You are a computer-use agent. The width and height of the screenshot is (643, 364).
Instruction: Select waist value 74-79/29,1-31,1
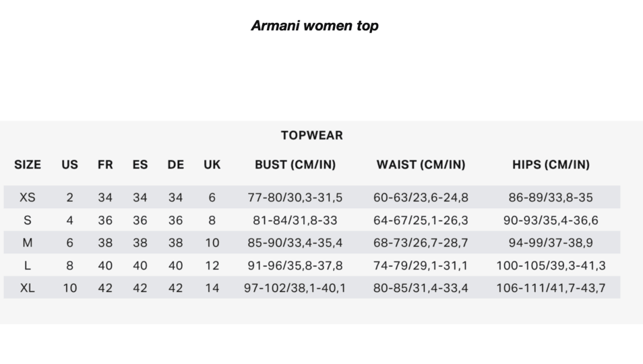[421, 266]
